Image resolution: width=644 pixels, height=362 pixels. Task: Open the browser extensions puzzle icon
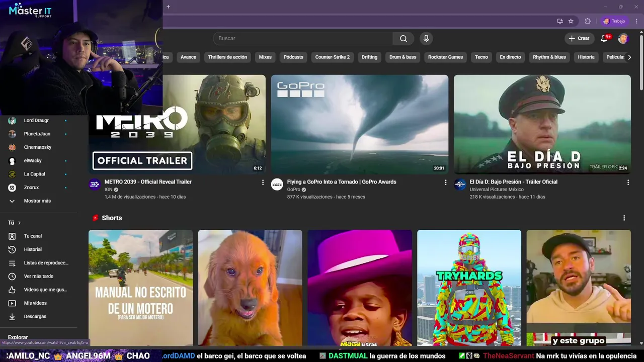tap(588, 21)
